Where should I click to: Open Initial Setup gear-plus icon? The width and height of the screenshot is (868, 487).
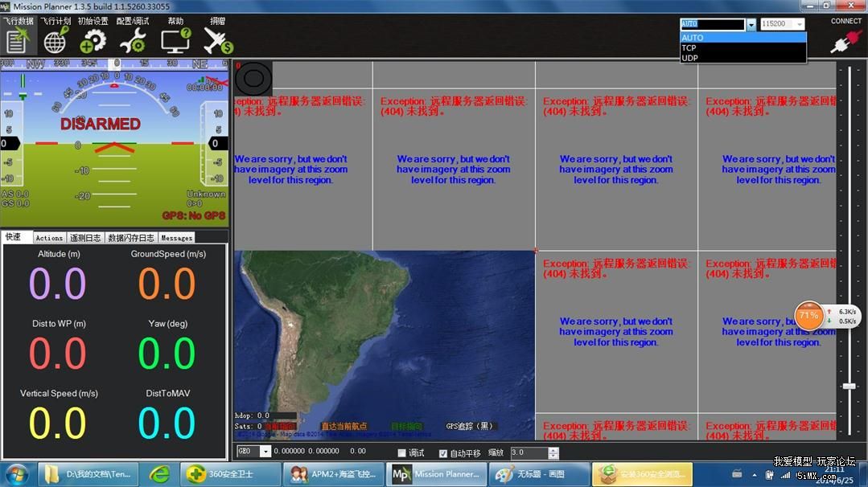93,40
